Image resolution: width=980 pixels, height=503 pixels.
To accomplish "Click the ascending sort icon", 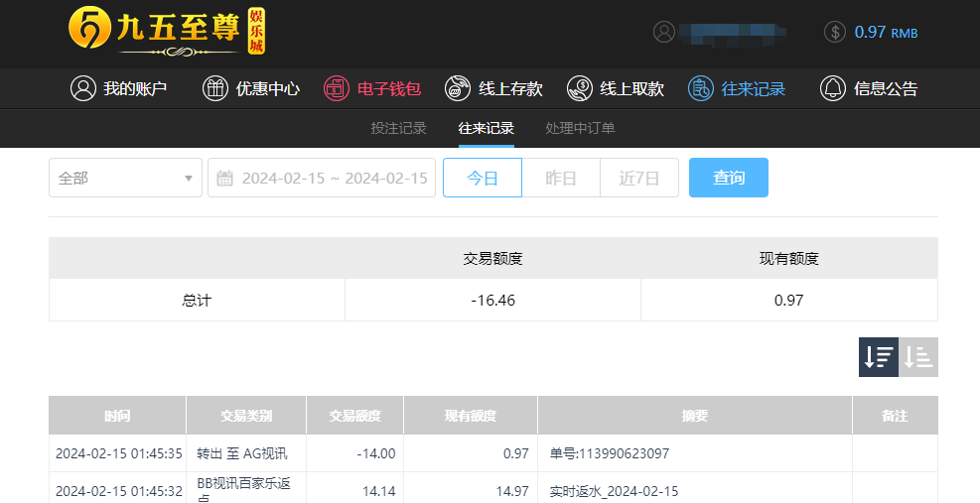I will click(x=918, y=357).
